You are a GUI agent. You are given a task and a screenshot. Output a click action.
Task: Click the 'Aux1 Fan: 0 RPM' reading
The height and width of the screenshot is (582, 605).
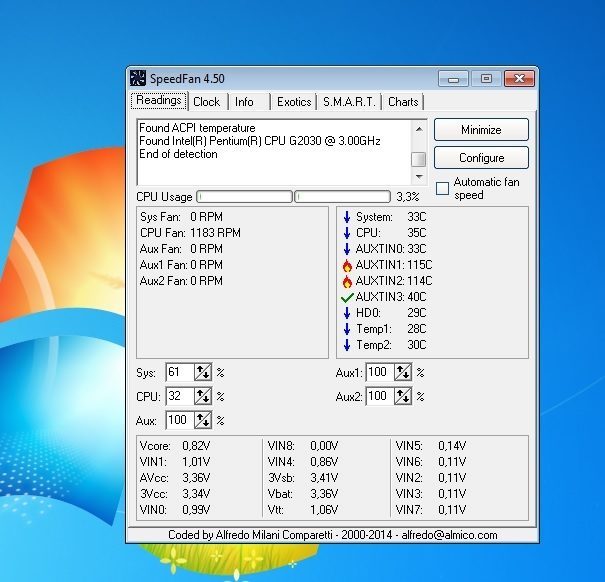click(x=181, y=265)
